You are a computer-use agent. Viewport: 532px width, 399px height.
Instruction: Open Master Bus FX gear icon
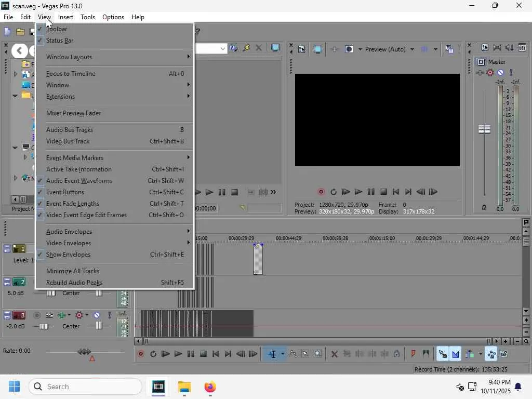coord(490,73)
